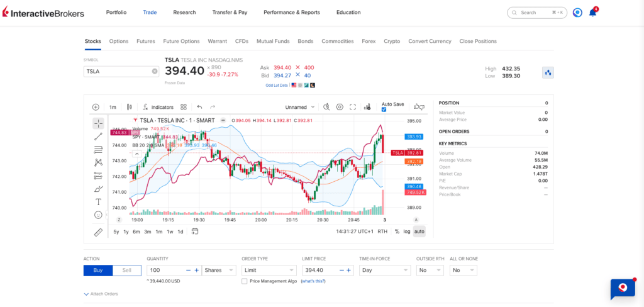Select the XABCD pattern drawing tool
This screenshot has width=644, height=307.
[x=98, y=162]
